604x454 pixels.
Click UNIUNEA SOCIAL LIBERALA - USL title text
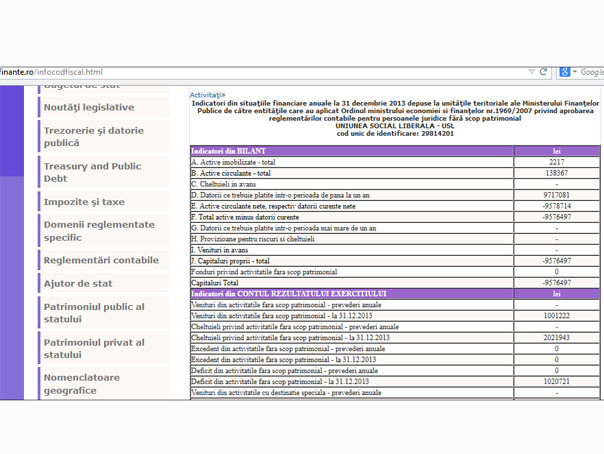[395, 126]
